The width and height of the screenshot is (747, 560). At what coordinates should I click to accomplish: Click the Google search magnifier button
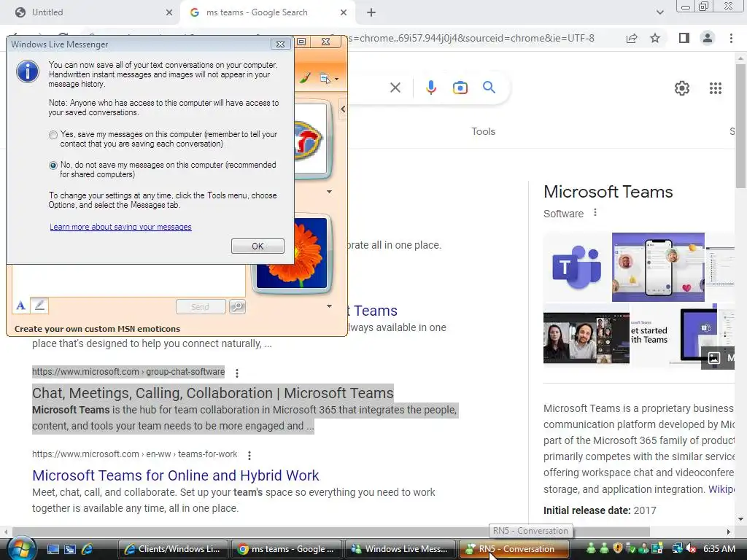[489, 87]
